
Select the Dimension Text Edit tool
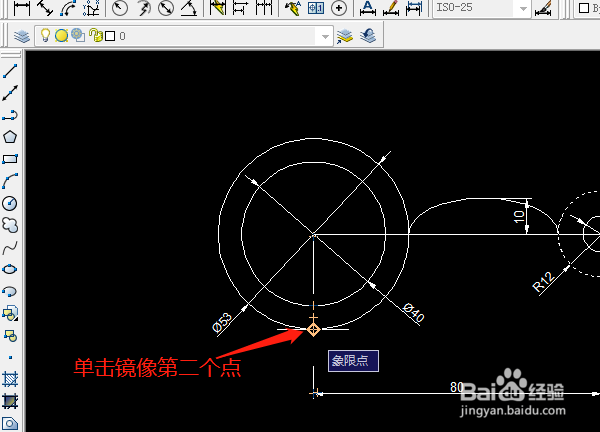[x=391, y=8]
